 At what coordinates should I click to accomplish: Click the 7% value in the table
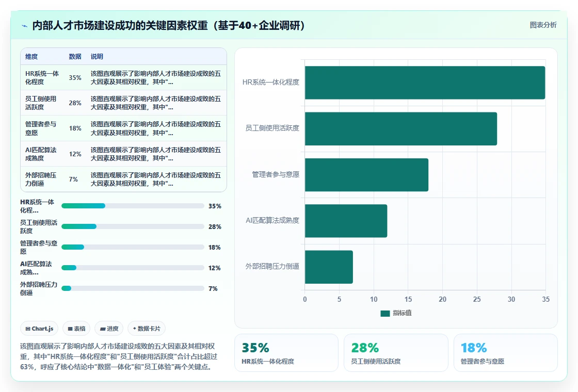pos(73,179)
